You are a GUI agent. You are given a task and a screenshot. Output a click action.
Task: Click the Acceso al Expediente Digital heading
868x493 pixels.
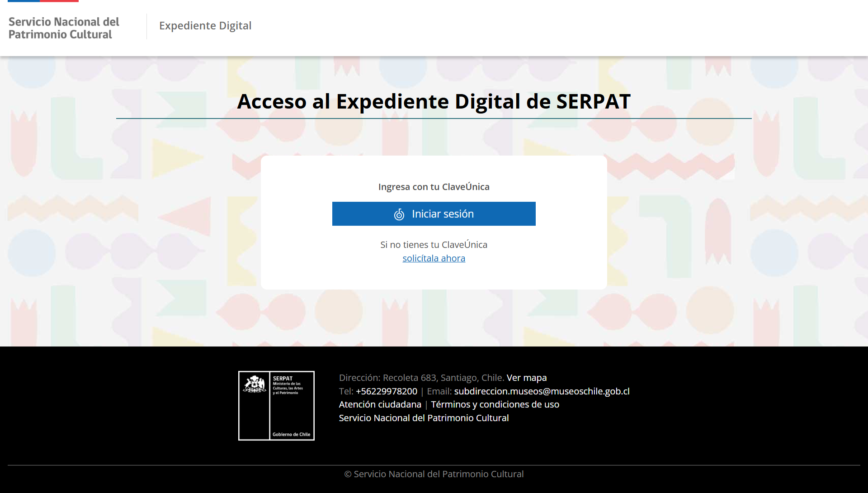[434, 101]
